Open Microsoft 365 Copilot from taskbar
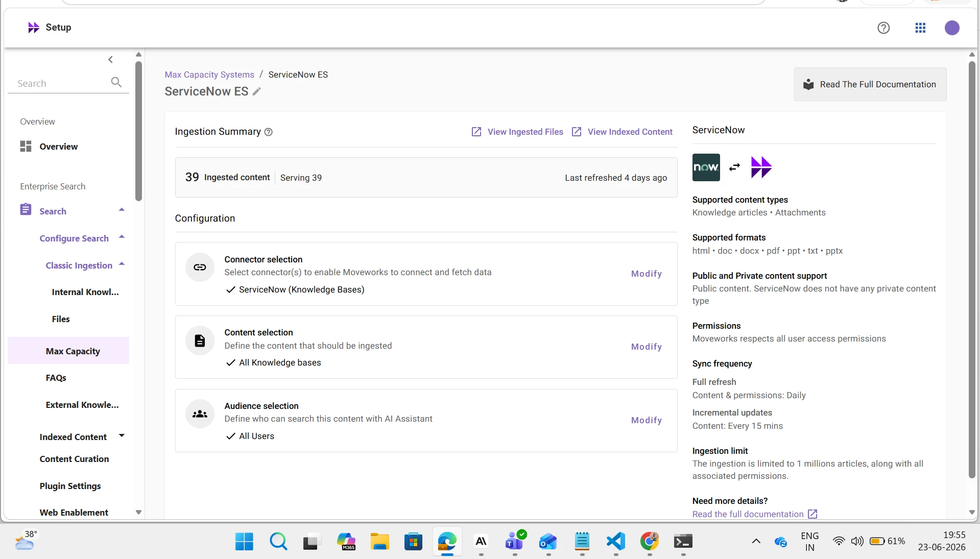The width and height of the screenshot is (980, 559). coord(346,542)
